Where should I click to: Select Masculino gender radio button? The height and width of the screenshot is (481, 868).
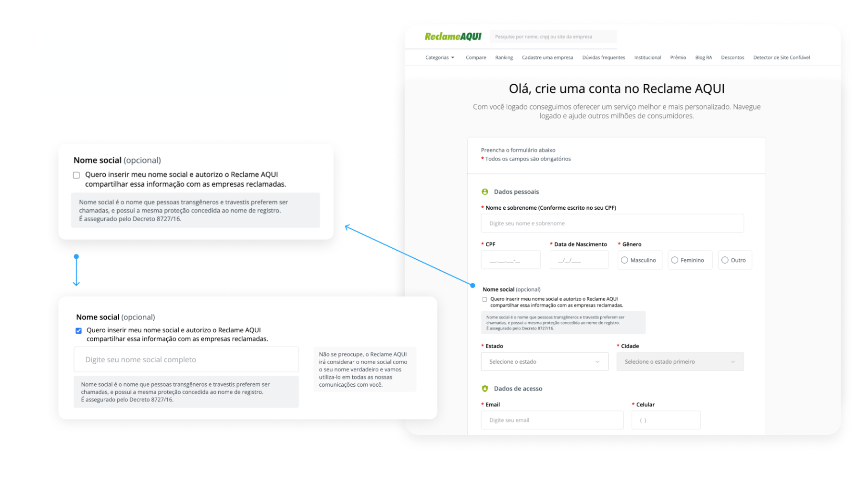tap(624, 260)
